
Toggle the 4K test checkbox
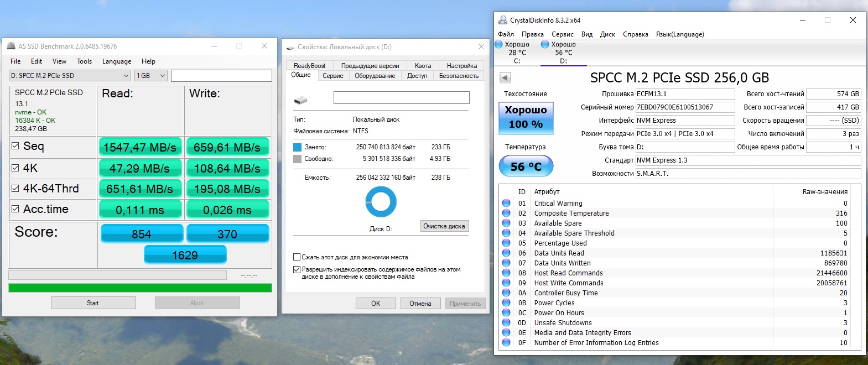(15, 168)
